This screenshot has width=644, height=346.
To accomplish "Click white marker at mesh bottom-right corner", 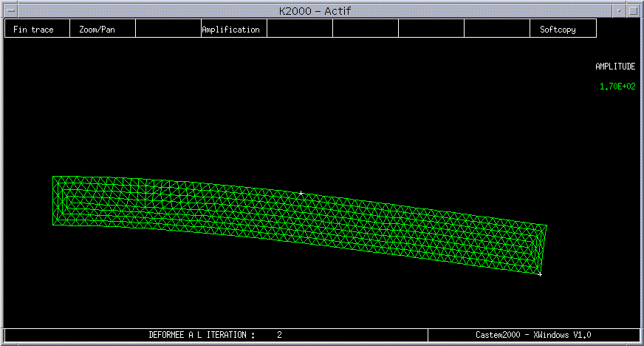I will 540,274.
